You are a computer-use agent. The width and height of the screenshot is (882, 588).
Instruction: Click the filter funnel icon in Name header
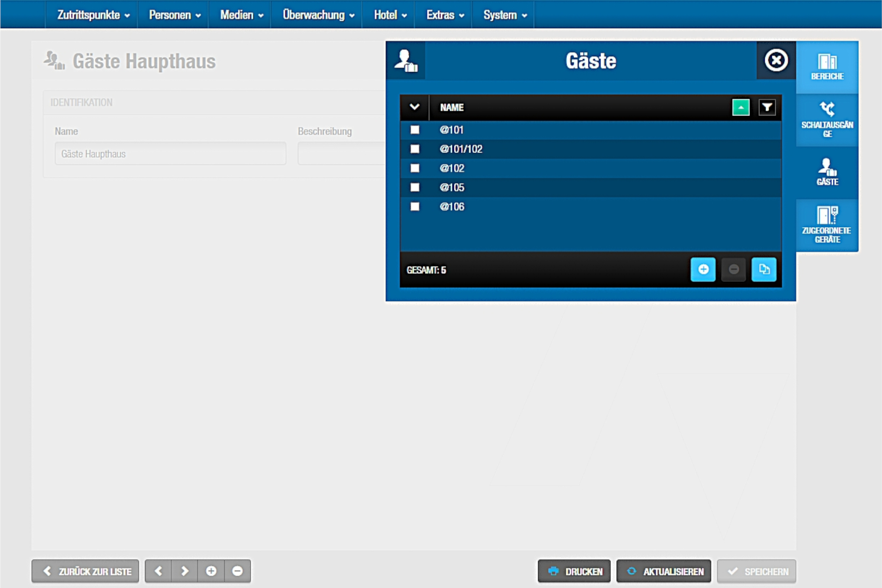click(x=767, y=108)
